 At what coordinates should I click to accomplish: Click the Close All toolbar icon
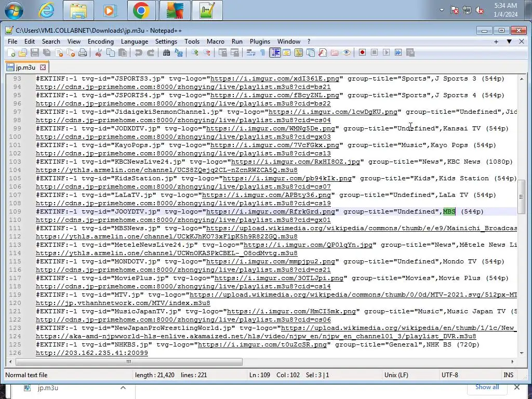pyautogui.click(x=71, y=53)
